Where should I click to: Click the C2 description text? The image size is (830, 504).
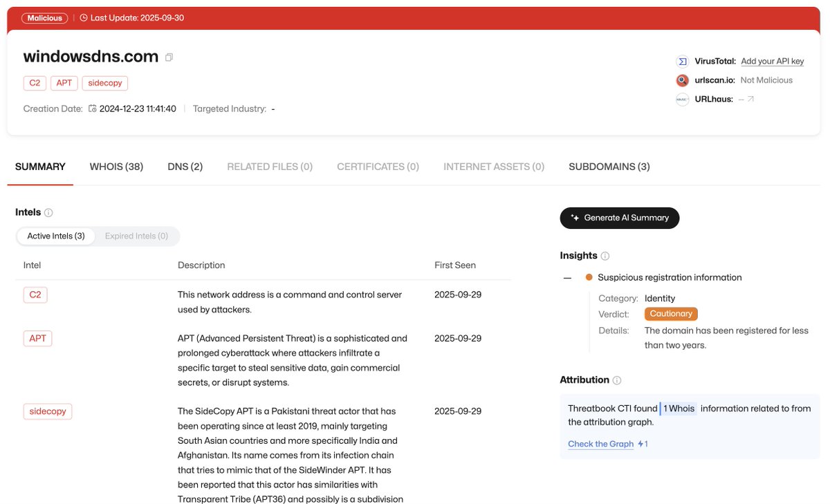[x=290, y=302]
